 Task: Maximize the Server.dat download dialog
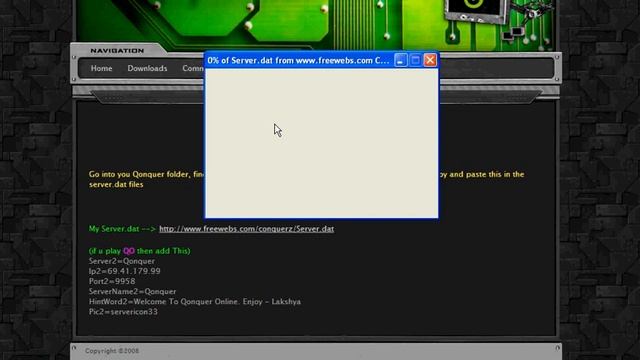pos(415,60)
